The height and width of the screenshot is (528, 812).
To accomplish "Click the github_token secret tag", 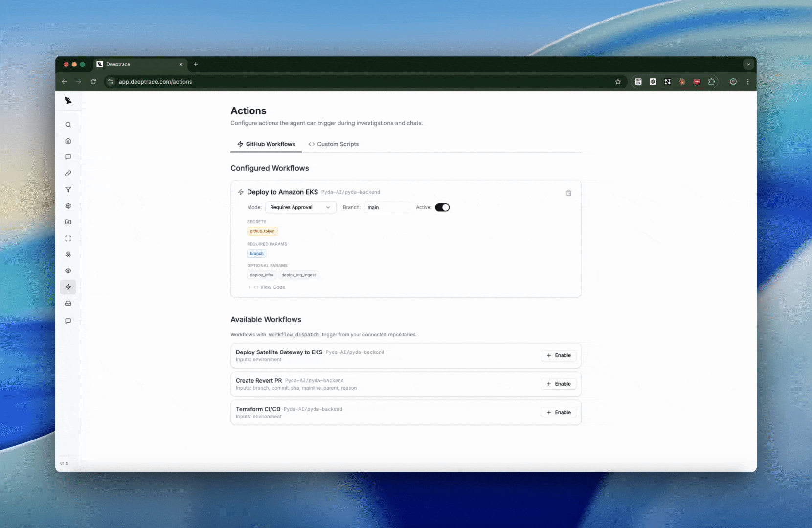I will (x=262, y=231).
